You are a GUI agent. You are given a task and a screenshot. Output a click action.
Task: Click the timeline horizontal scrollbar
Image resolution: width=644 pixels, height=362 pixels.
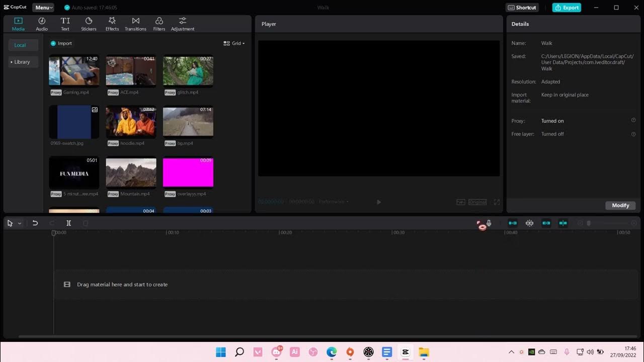(x=327, y=336)
